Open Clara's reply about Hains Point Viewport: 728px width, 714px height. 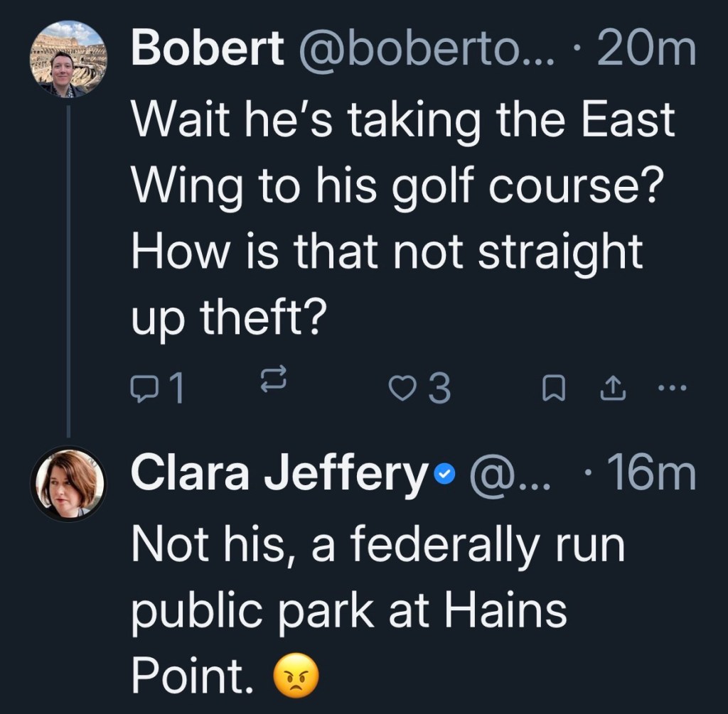377,611
